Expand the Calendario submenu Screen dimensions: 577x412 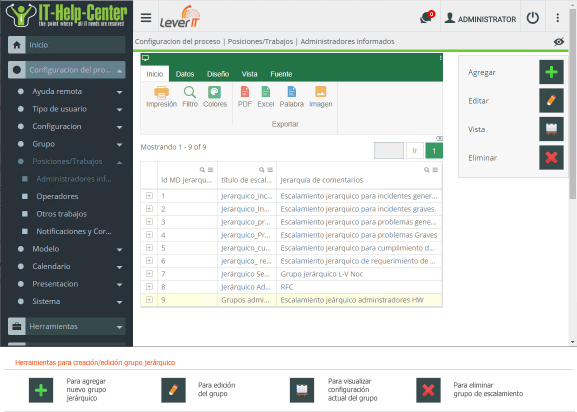[120, 267]
